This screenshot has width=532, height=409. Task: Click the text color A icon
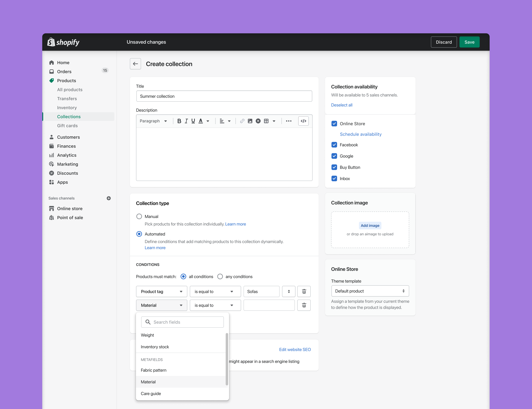201,121
